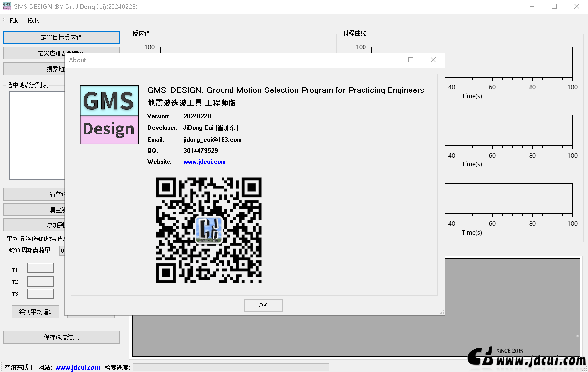Minimize the main GMS_DESIGN window
588x372 pixels.
[532, 6]
